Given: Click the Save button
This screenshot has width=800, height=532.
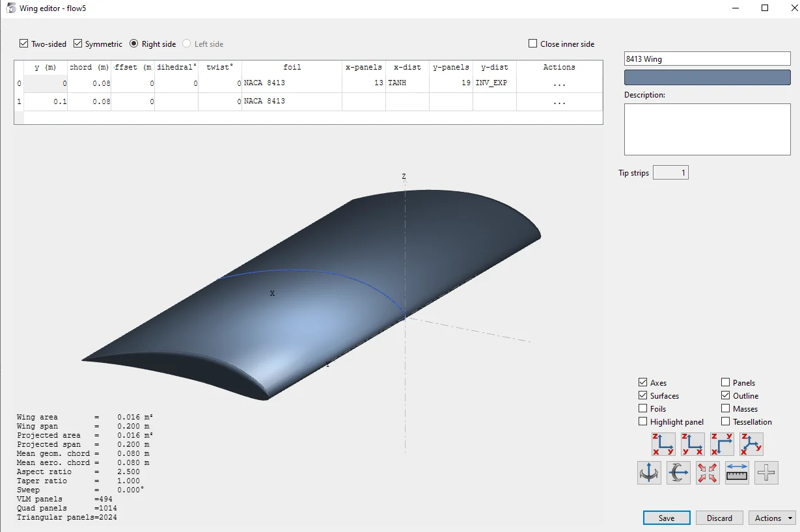Looking at the screenshot, I should point(667,518).
